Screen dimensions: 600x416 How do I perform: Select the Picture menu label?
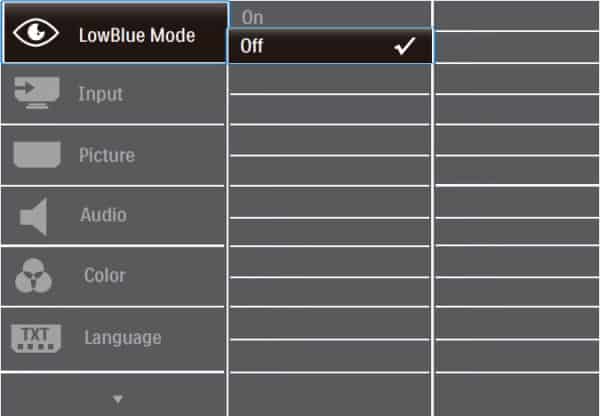107,155
